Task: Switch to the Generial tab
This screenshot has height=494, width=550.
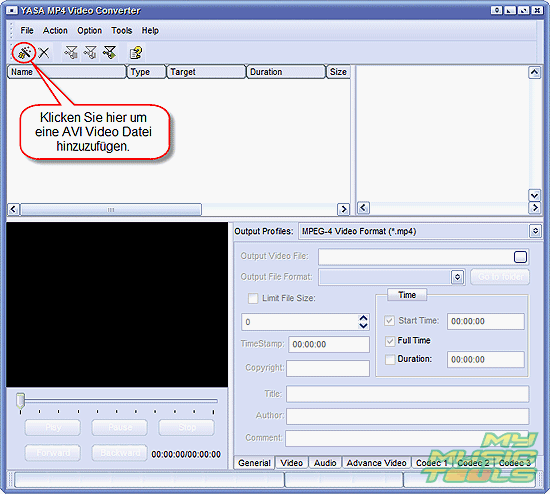Action: 254,463
